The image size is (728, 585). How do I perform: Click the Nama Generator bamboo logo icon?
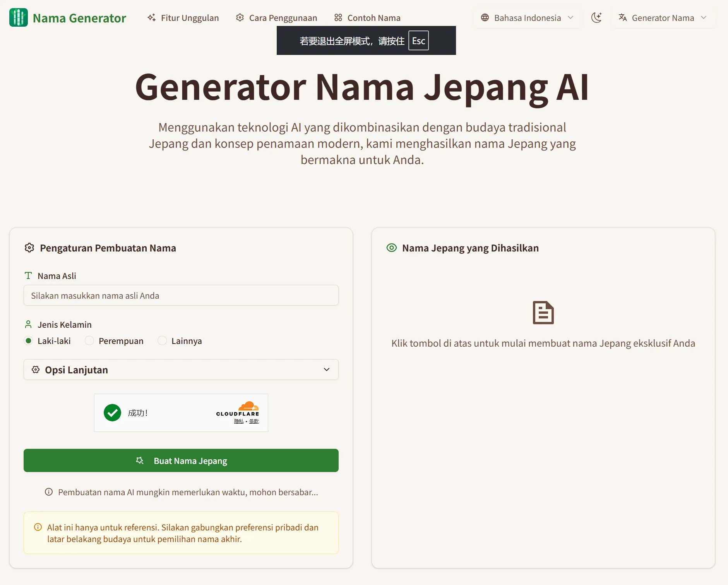[18, 17]
